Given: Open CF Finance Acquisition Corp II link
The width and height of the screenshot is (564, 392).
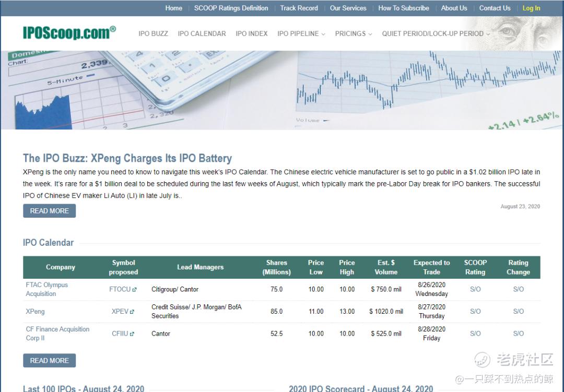Looking at the screenshot, I should (57, 334).
